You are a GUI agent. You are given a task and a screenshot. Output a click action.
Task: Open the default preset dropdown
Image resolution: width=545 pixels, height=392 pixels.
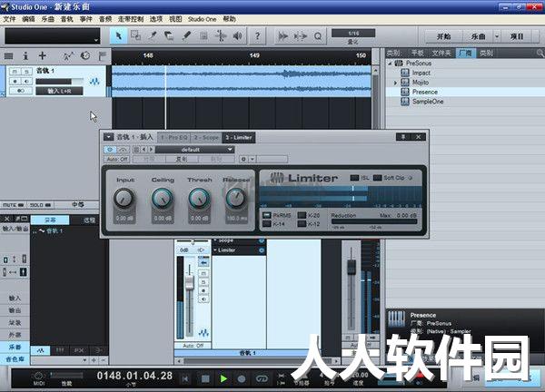point(194,150)
